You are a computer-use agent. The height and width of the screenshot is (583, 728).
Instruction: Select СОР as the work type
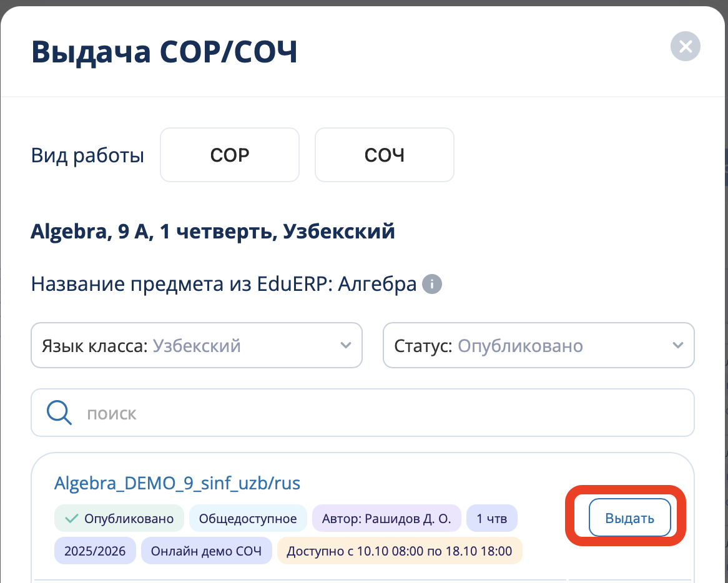(x=230, y=155)
